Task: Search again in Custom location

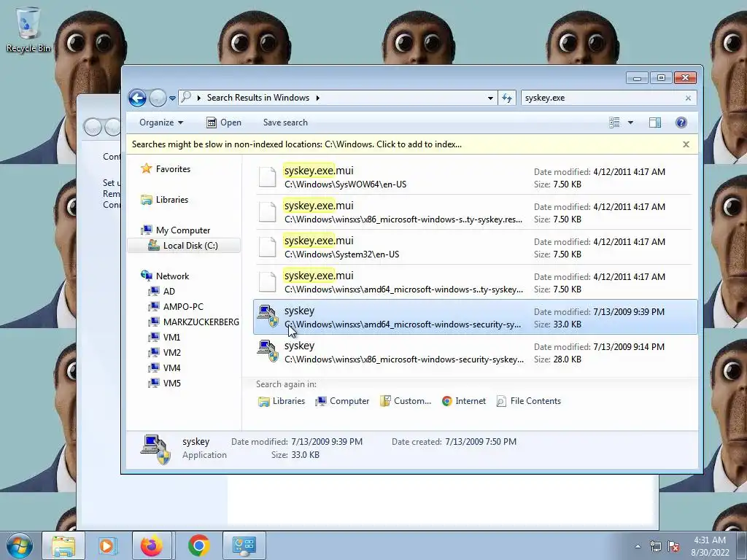Action: (x=406, y=401)
